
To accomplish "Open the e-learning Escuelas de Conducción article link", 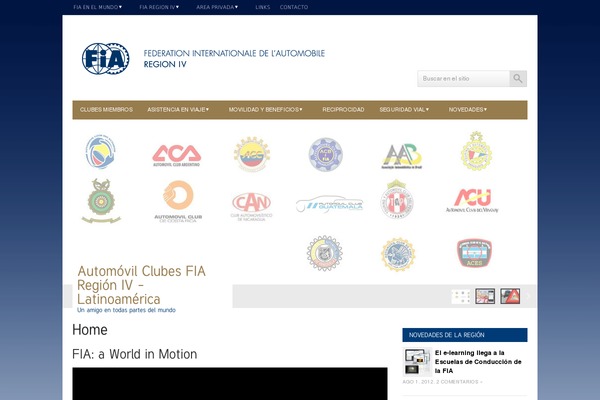I will 478,362.
